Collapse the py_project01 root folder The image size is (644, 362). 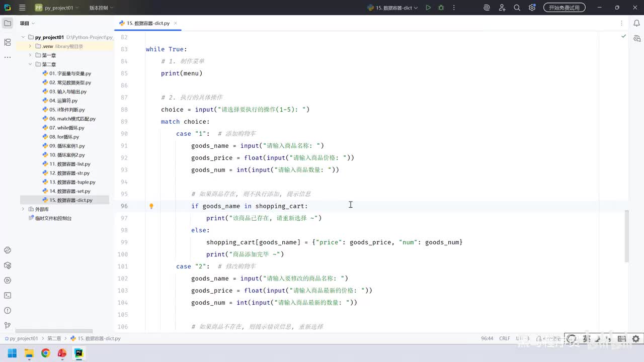click(x=23, y=37)
